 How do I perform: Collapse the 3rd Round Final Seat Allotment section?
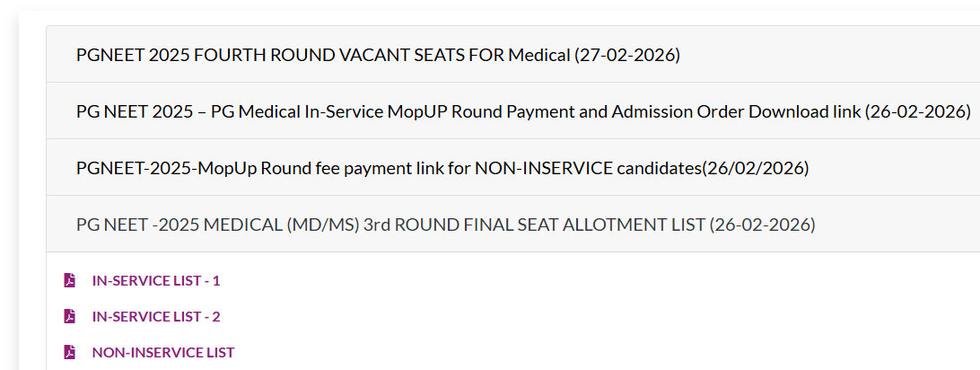[x=445, y=225]
